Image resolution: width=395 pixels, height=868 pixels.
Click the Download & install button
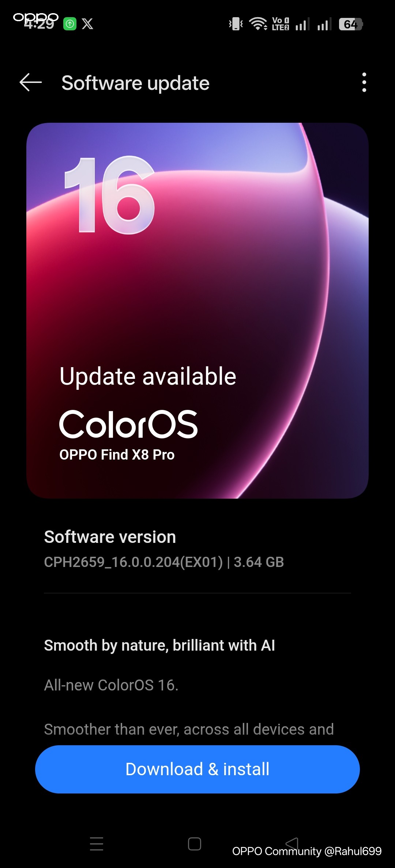197,769
